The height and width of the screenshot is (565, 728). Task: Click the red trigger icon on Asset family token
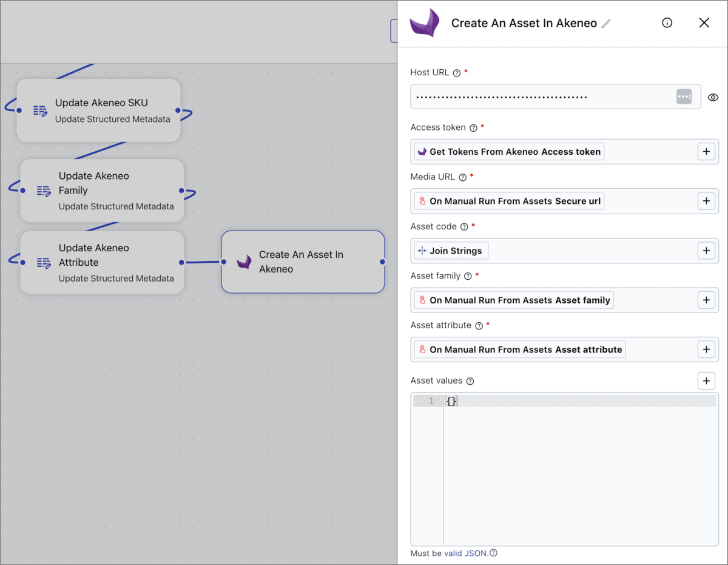tap(423, 299)
